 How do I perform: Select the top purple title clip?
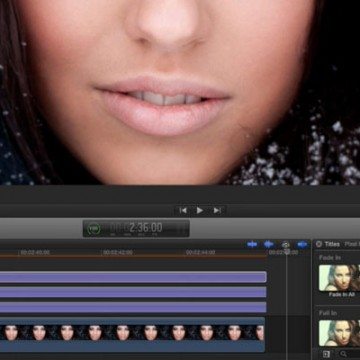(x=133, y=277)
